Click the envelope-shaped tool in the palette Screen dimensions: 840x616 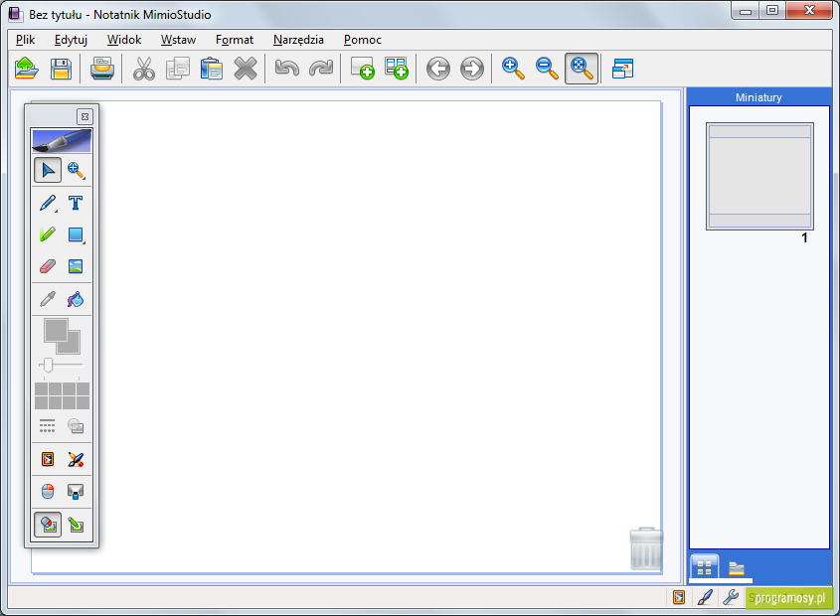coord(76,491)
